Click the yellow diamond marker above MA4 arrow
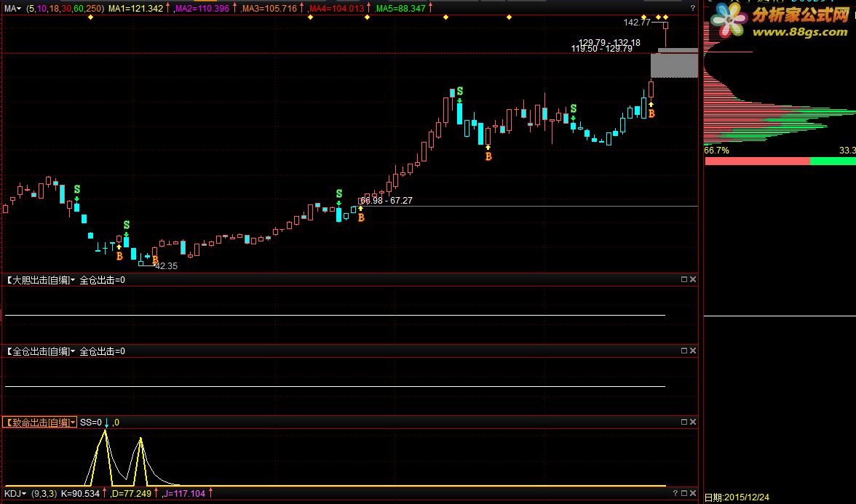 pyautogui.click(x=367, y=17)
